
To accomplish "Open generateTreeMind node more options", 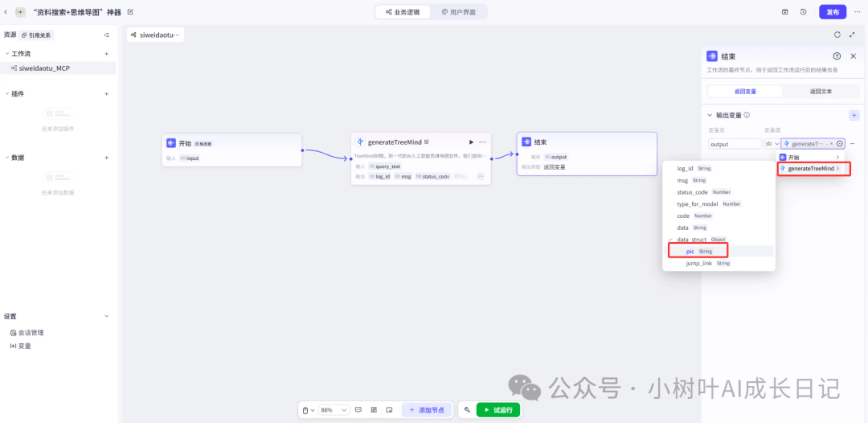I will coord(482,142).
